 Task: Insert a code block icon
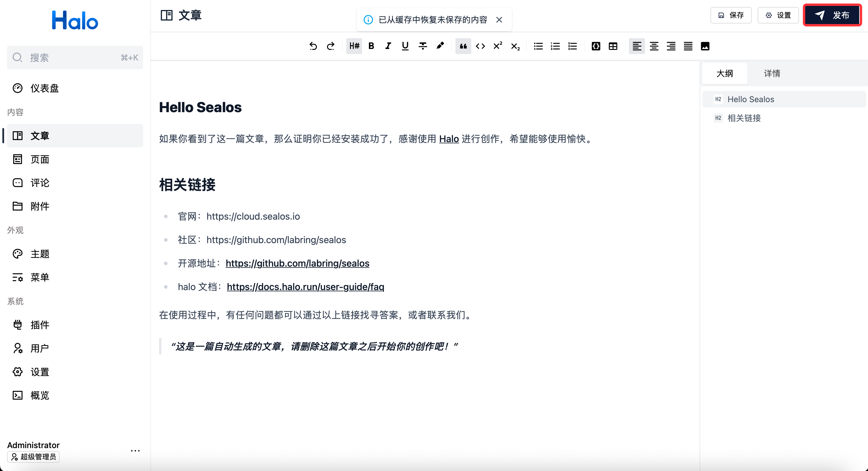coord(596,46)
